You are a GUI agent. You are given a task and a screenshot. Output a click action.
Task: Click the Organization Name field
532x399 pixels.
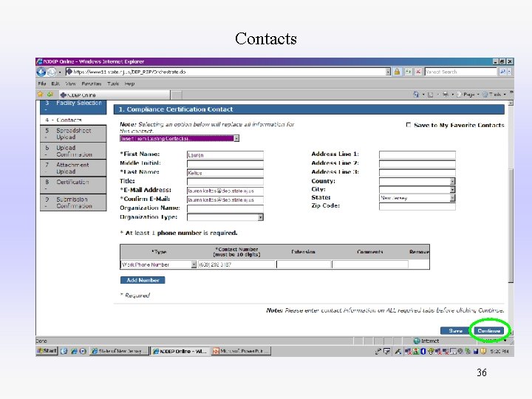225,208
